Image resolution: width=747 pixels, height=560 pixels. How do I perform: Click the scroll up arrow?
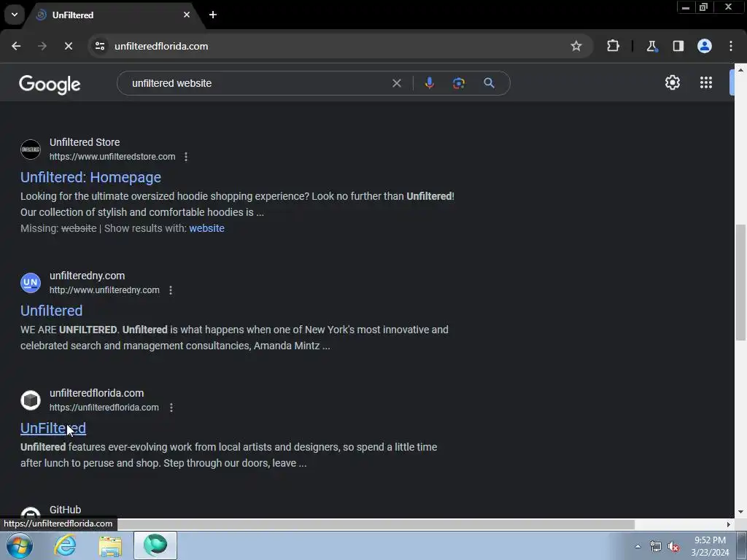740,69
